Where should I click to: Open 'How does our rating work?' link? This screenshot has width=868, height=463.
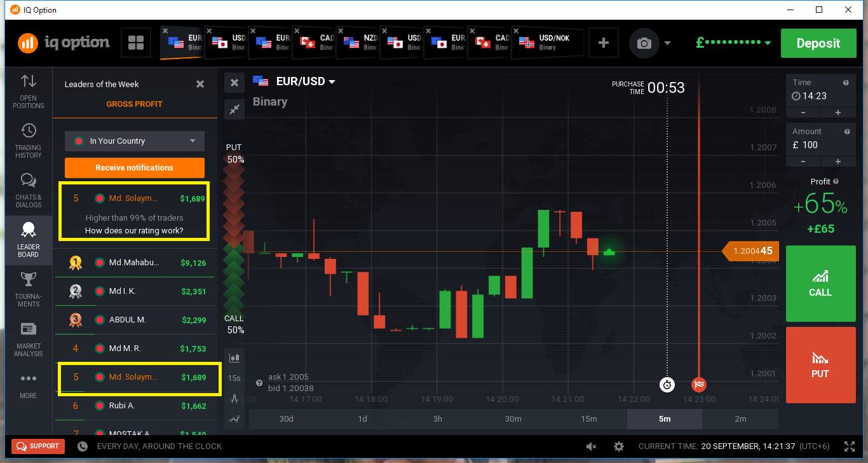pyautogui.click(x=134, y=230)
